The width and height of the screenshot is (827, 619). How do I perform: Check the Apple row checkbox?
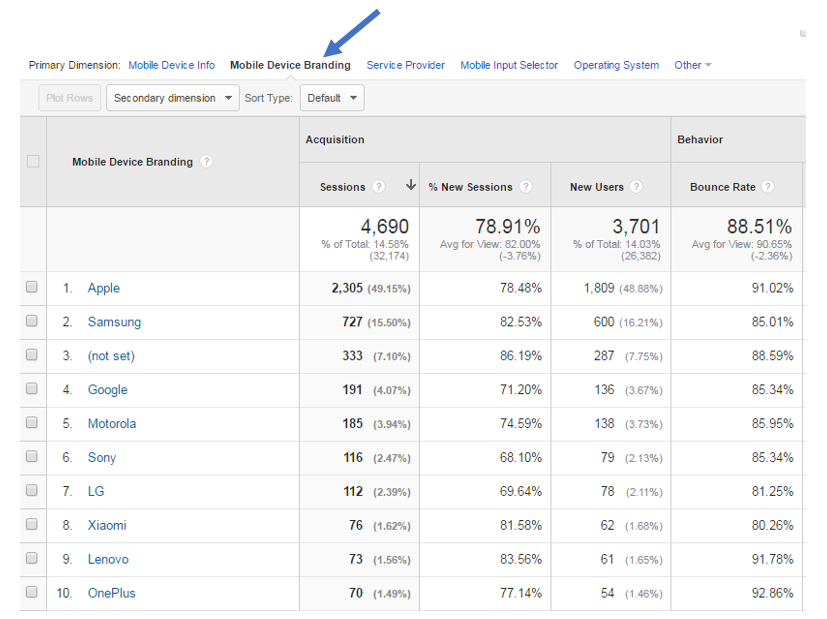click(32, 287)
